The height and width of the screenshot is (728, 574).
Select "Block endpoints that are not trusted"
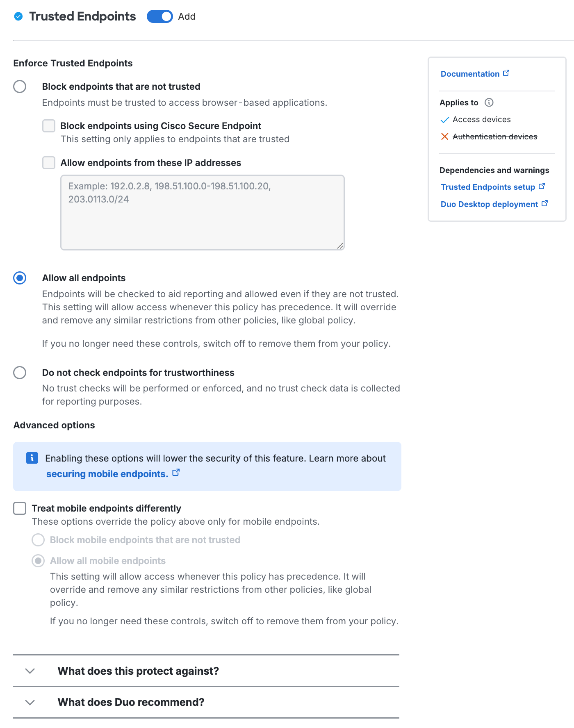pos(19,86)
